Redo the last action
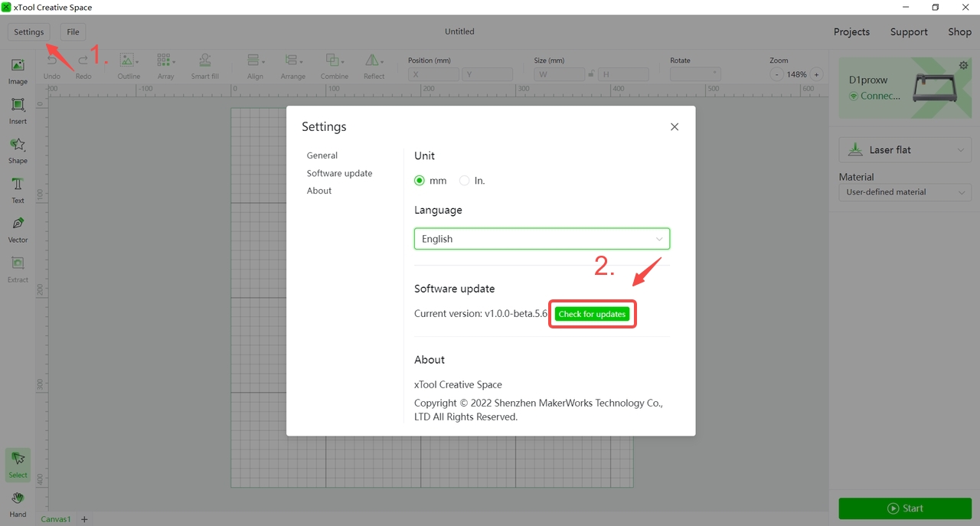Viewport: 980px width, 526px height. [83, 66]
